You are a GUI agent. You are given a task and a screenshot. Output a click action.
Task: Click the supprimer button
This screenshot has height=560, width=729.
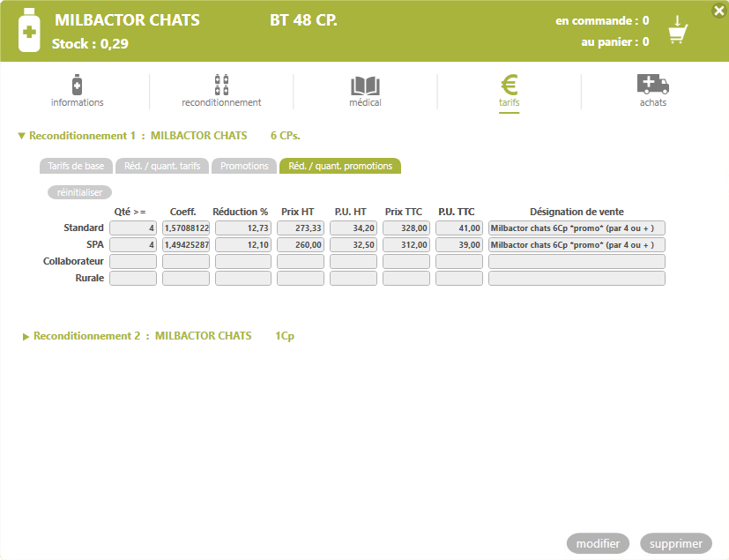coord(676,543)
